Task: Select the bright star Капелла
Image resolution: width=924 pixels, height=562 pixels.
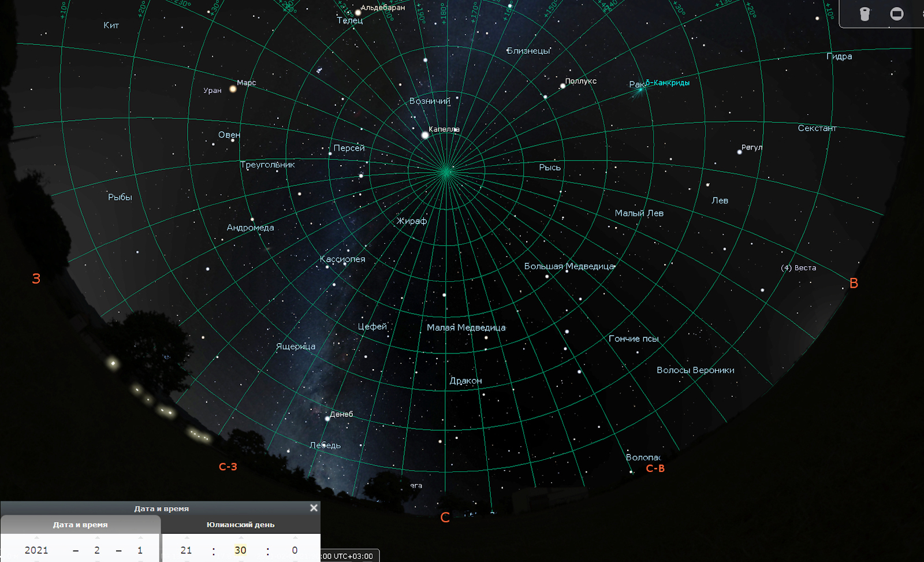Action: tap(425, 135)
